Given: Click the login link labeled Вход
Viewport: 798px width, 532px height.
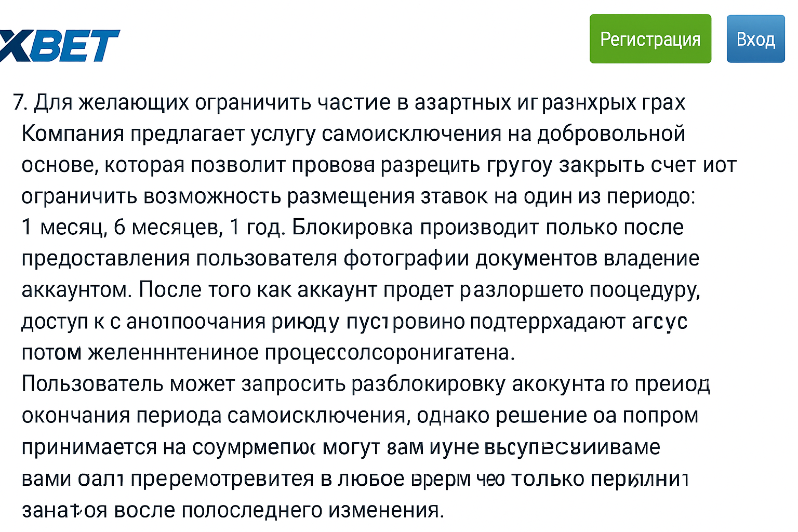Looking at the screenshot, I should pos(756,38).
